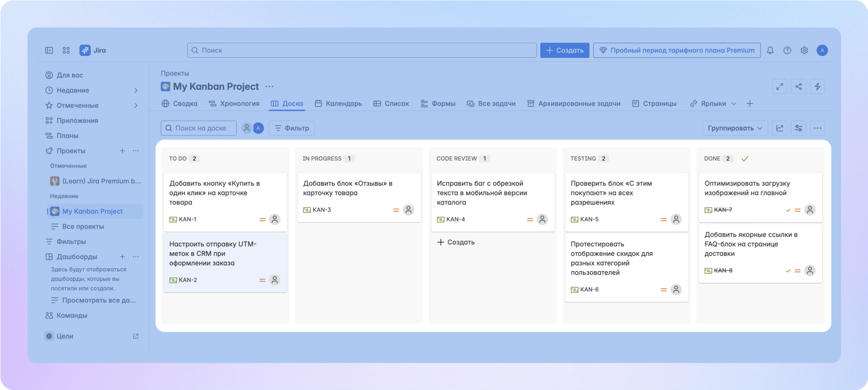Switch to the Календарь tab

[338, 104]
